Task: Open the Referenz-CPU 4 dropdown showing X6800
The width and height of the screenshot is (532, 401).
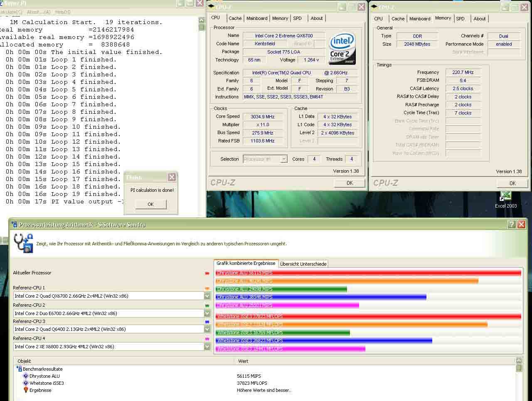Action: point(207,347)
